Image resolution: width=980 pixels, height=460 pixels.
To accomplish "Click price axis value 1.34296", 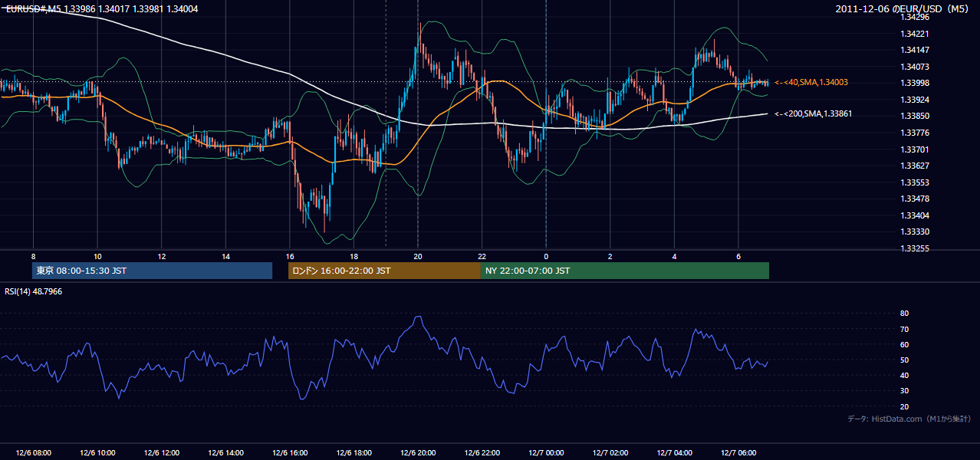I will pos(916,17).
